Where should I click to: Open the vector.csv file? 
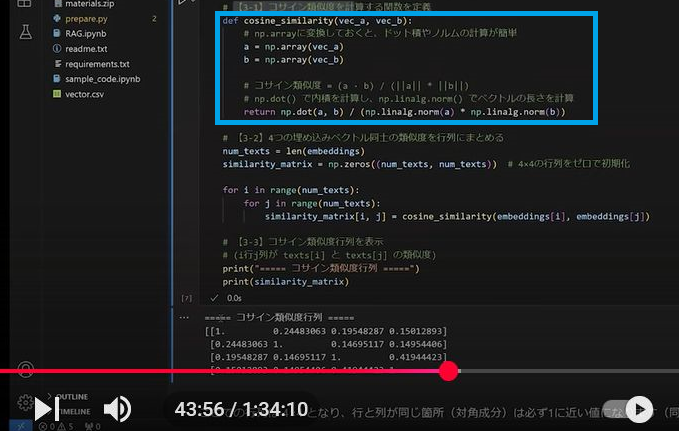tap(84, 94)
